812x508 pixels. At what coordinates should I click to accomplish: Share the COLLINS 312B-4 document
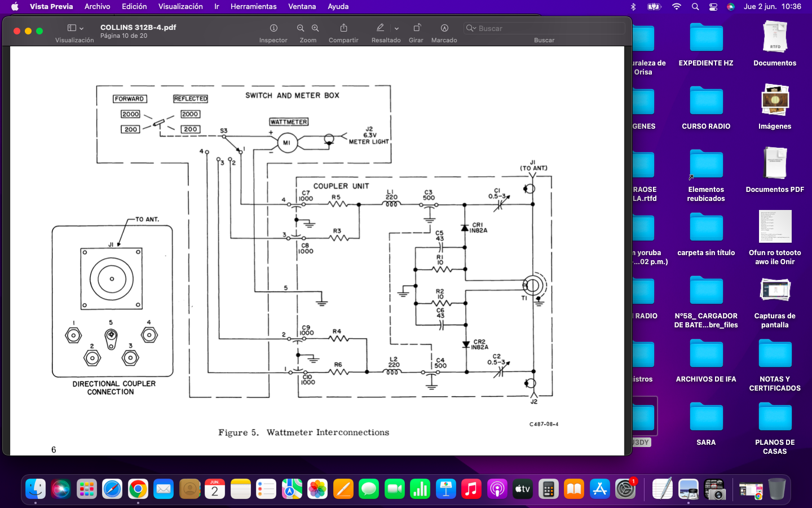point(343,28)
